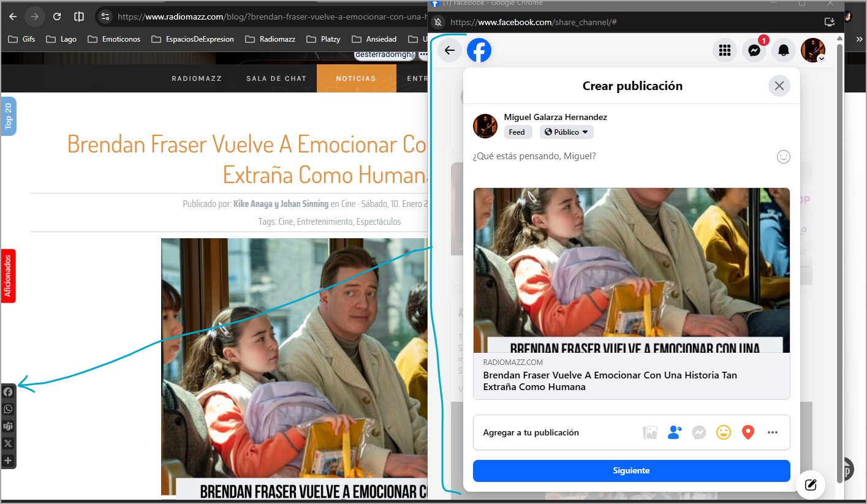Open Público audience selector dropdown
The width and height of the screenshot is (867, 504).
566,132
